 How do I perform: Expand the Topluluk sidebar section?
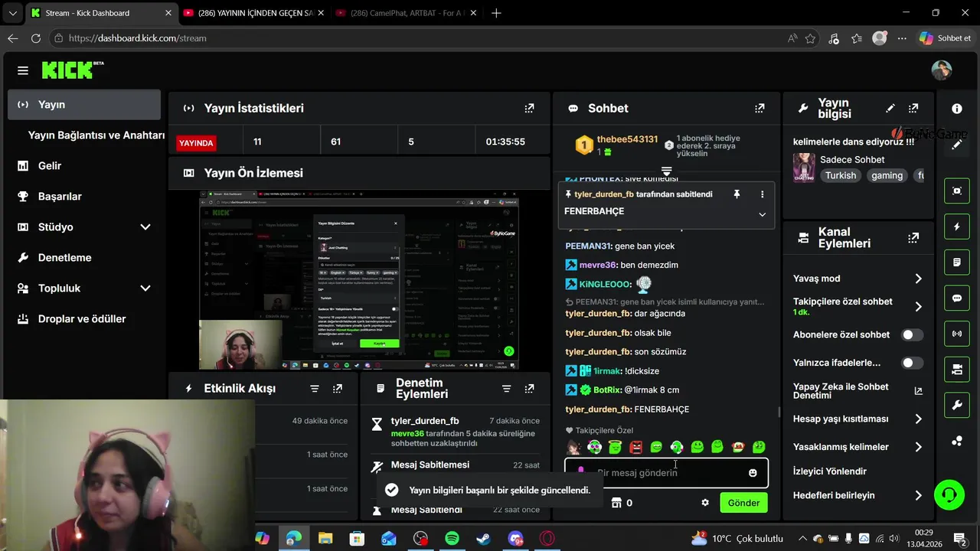(x=145, y=289)
